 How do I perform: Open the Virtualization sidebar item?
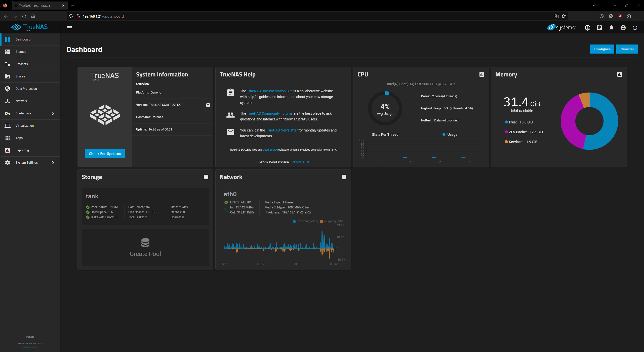[x=24, y=126]
